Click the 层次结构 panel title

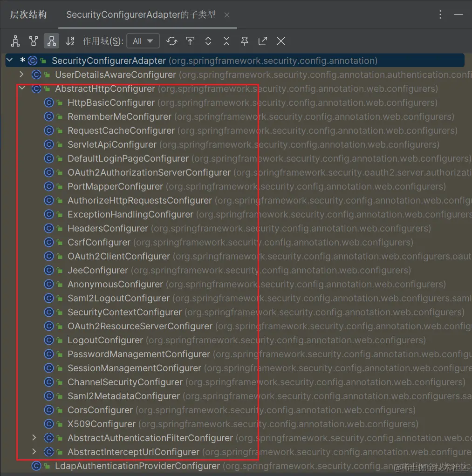28,14
